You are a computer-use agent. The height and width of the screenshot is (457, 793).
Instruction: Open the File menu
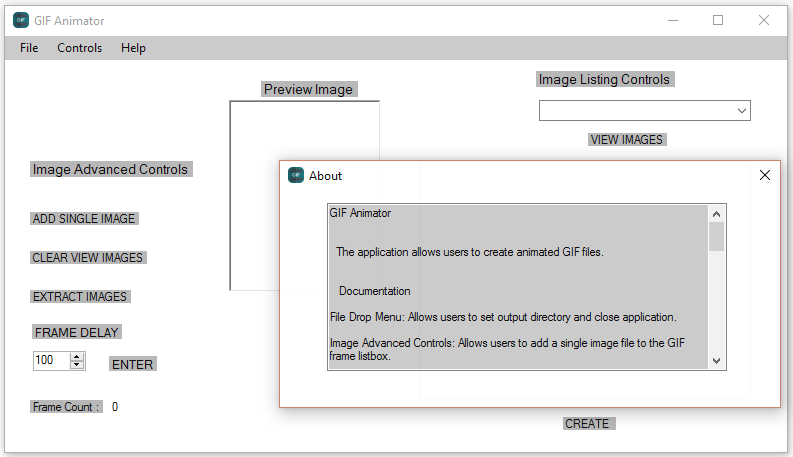(29, 48)
